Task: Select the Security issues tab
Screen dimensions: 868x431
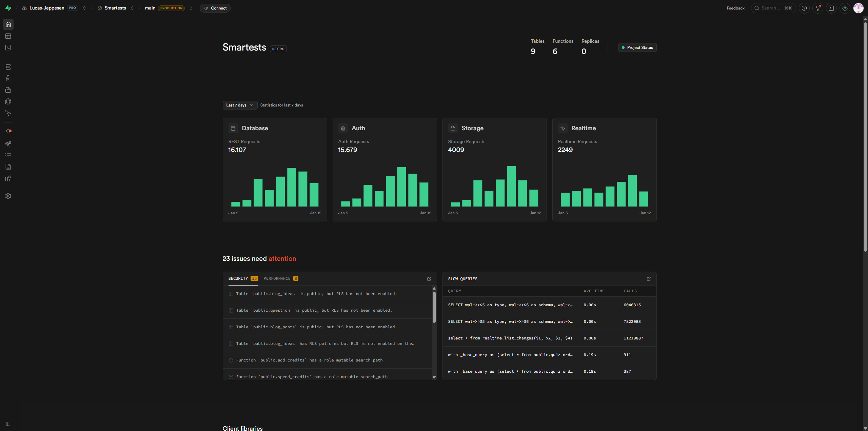Action: pos(243,278)
